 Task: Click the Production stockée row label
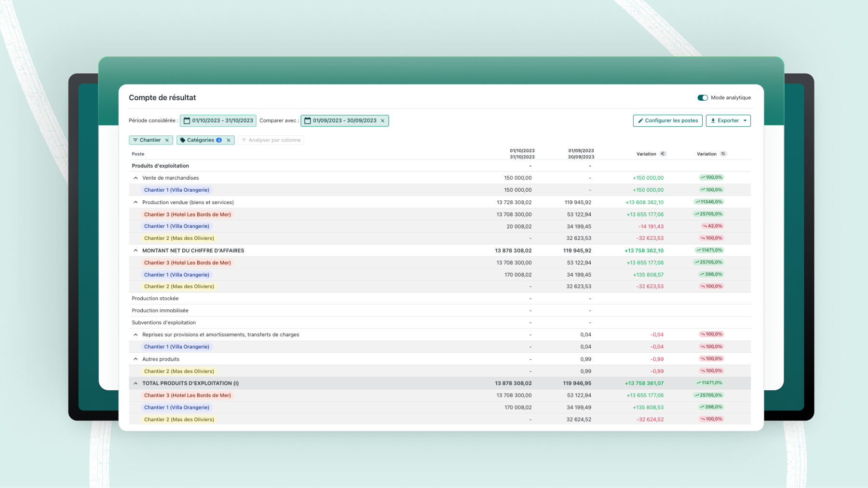pos(155,299)
